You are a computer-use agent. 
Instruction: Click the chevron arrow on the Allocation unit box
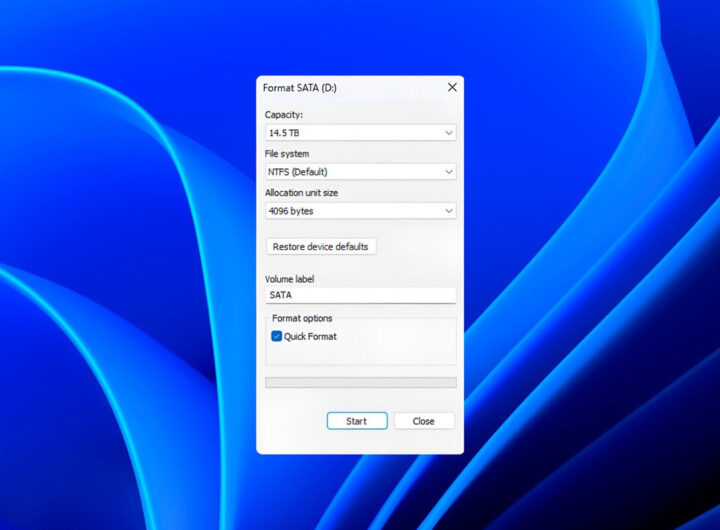coord(448,211)
